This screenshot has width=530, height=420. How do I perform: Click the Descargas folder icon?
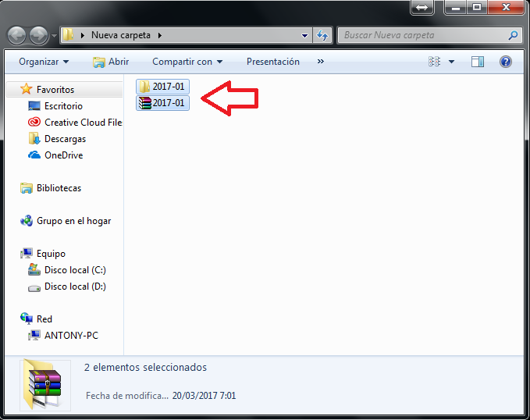[x=34, y=138]
